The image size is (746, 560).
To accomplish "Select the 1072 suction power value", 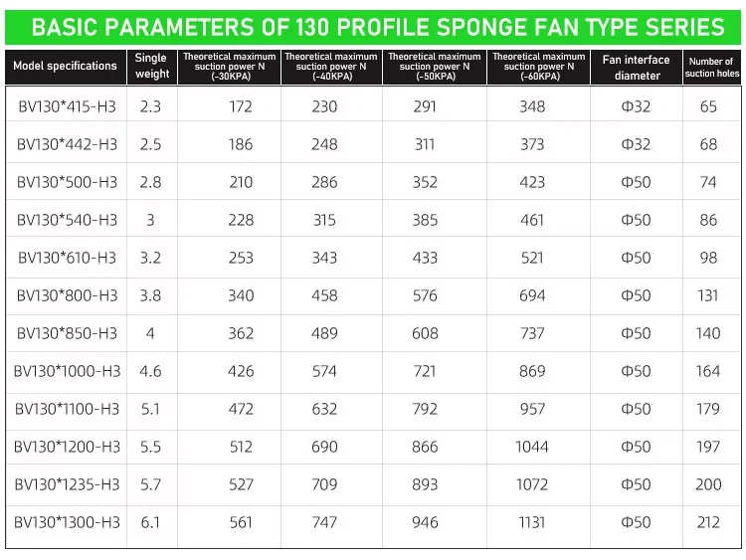I will (532, 484).
